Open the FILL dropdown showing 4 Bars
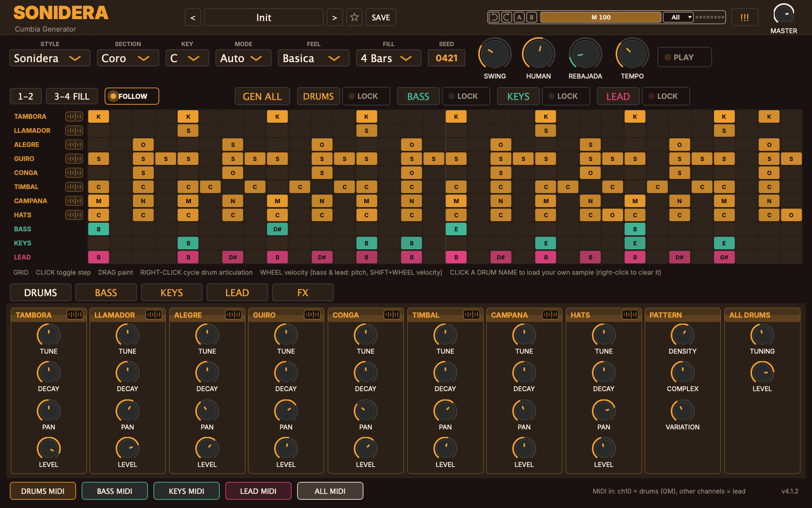The width and height of the screenshot is (812, 508). [389, 58]
